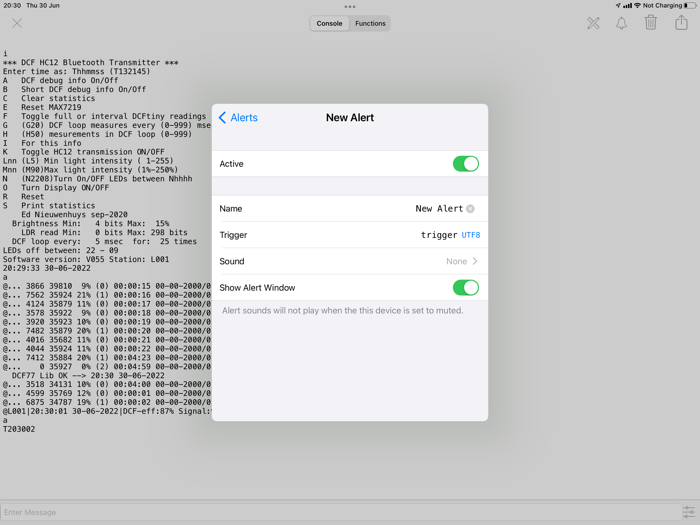Open the share sheet icon
This screenshot has height=525, width=700.
[x=681, y=22]
